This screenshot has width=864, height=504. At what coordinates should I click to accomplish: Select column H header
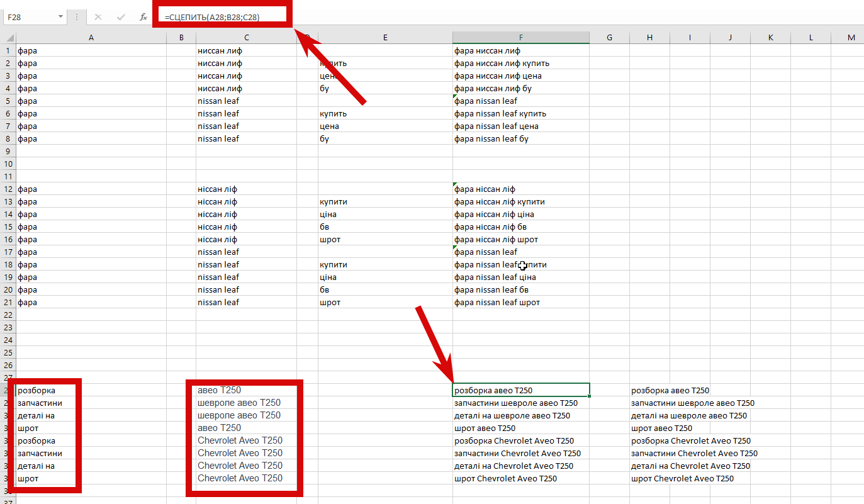649,38
